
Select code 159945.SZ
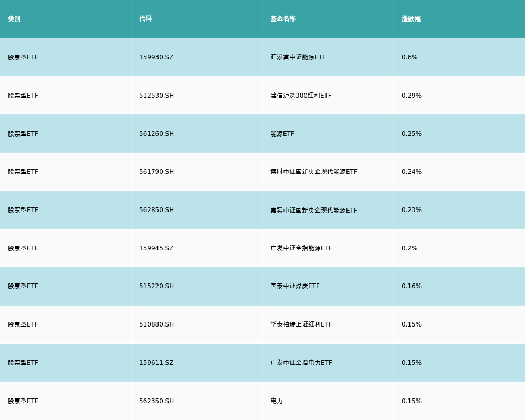[x=156, y=248]
